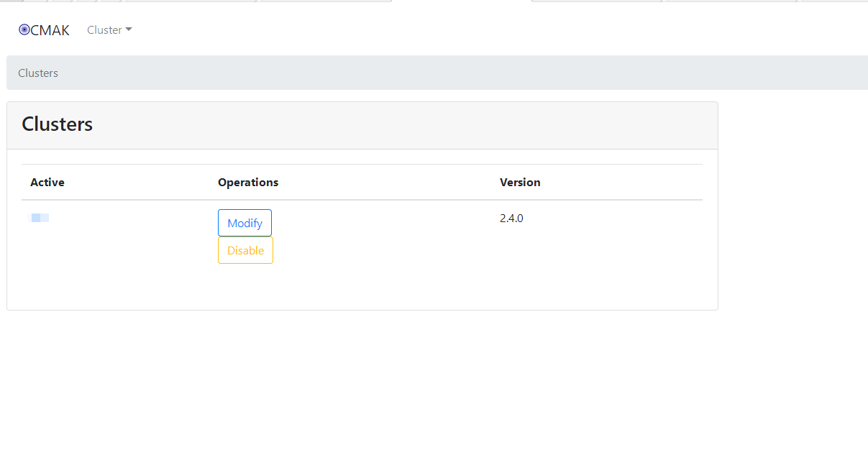Image resolution: width=868 pixels, height=455 pixels.
Task: Click the breadcrumb navigation bar
Action: point(431,73)
